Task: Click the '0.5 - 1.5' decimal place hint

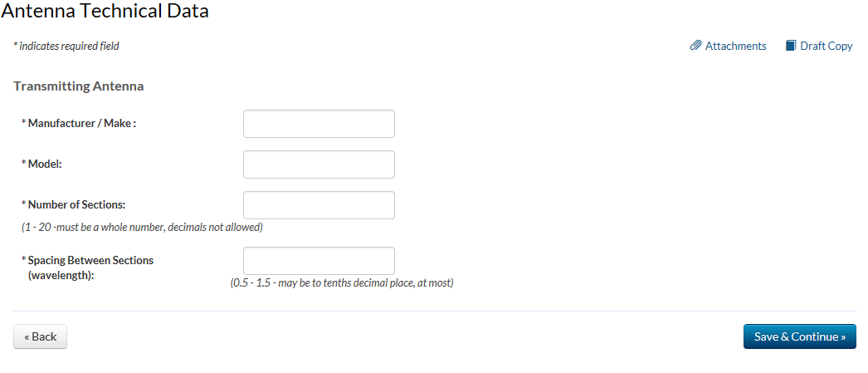Action: pyautogui.click(x=342, y=282)
